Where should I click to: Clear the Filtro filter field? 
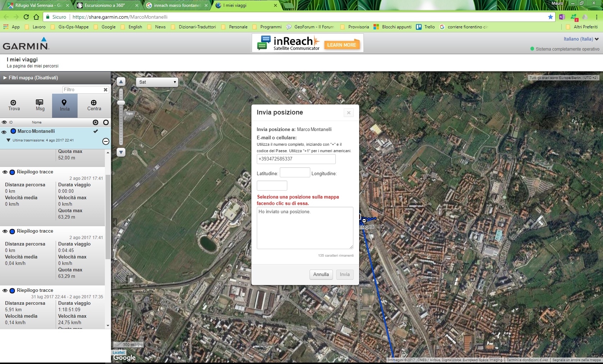[x=105, y=90]
